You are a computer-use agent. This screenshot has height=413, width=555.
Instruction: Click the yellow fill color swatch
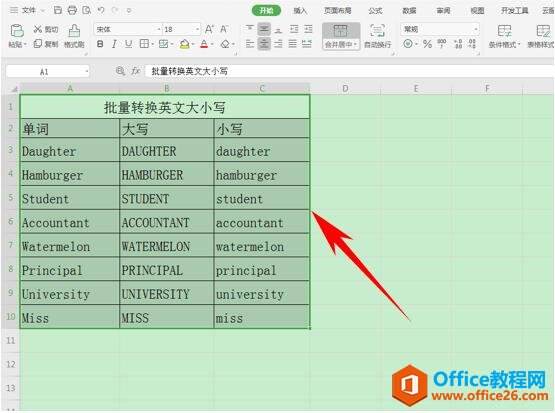pyautogui.click(x=184, y=44)
